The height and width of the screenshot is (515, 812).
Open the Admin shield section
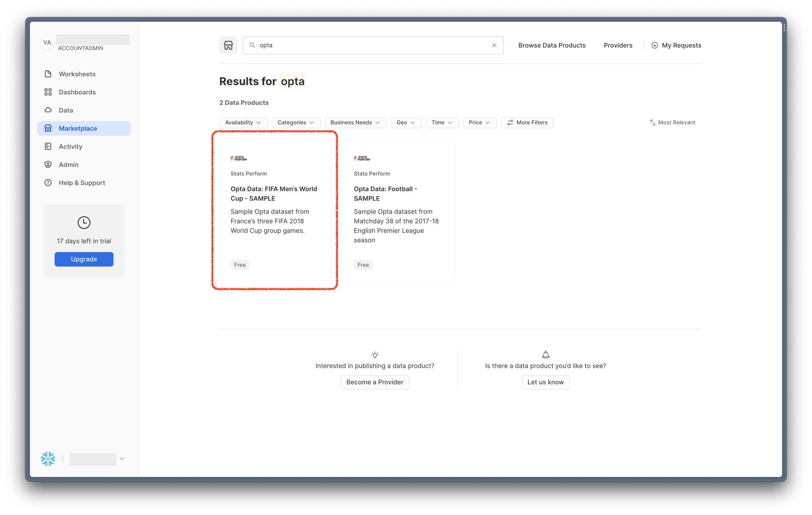coord(48,165)
